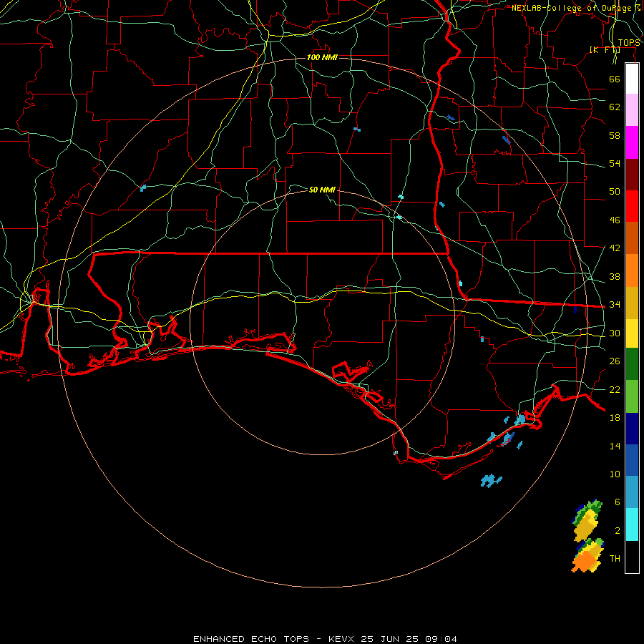Select the 50 NMI range ring label
The height and width of the screenshot is (644, 644).
(x=322, y=190)
